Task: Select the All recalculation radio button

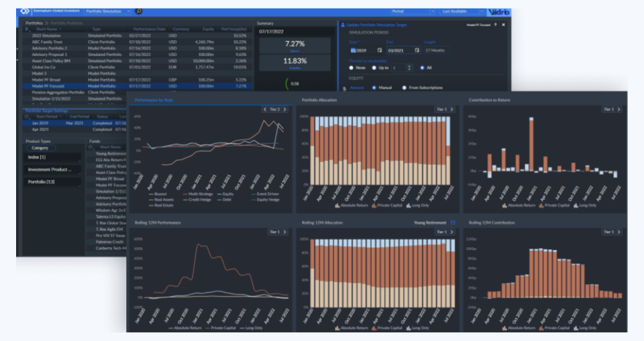Action: point(422,68)
